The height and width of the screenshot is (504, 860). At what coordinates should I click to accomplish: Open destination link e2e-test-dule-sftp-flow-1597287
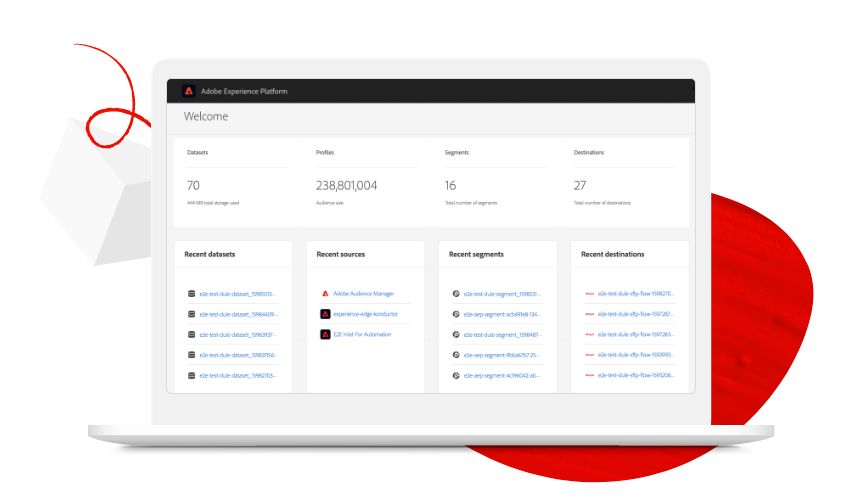click(636, 314)
